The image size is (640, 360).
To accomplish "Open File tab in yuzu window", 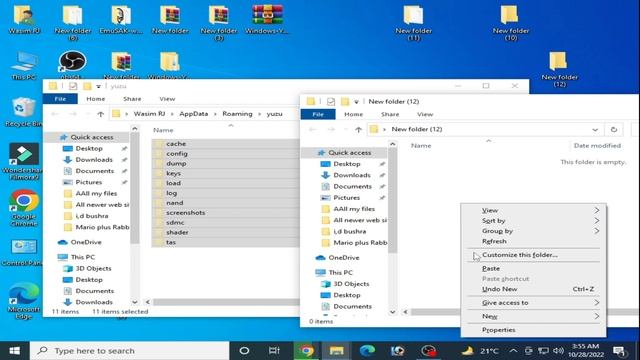I will tap(60, 99).
